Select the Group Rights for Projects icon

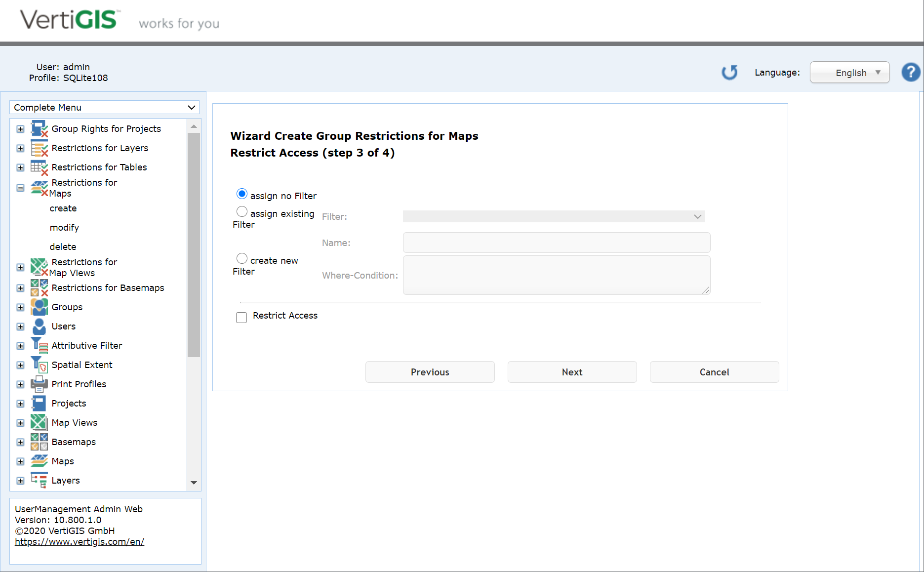[39, 128]
